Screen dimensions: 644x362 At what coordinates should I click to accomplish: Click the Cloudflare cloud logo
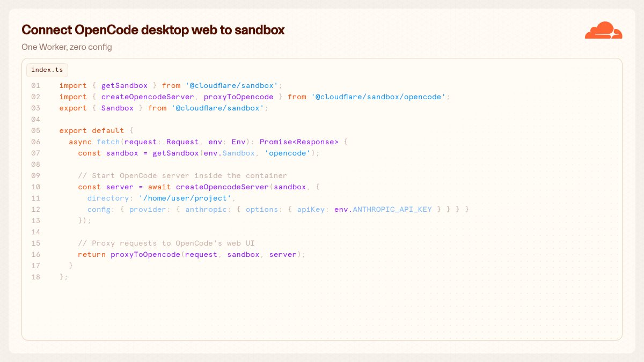(x=603, y=31)
